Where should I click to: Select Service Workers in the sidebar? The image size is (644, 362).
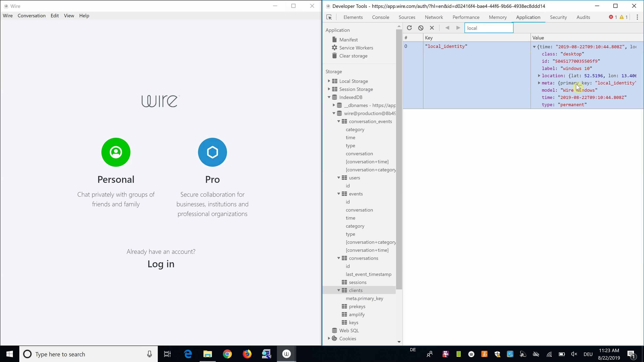pos(356,48)
